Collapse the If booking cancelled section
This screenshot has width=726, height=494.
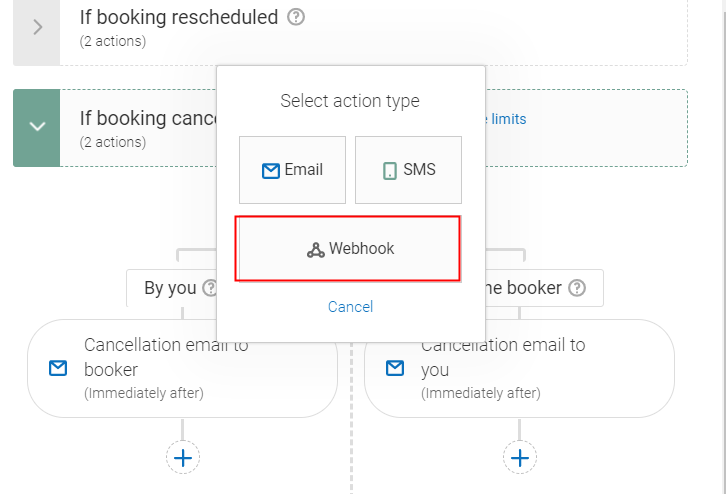[x=37, y=127]
